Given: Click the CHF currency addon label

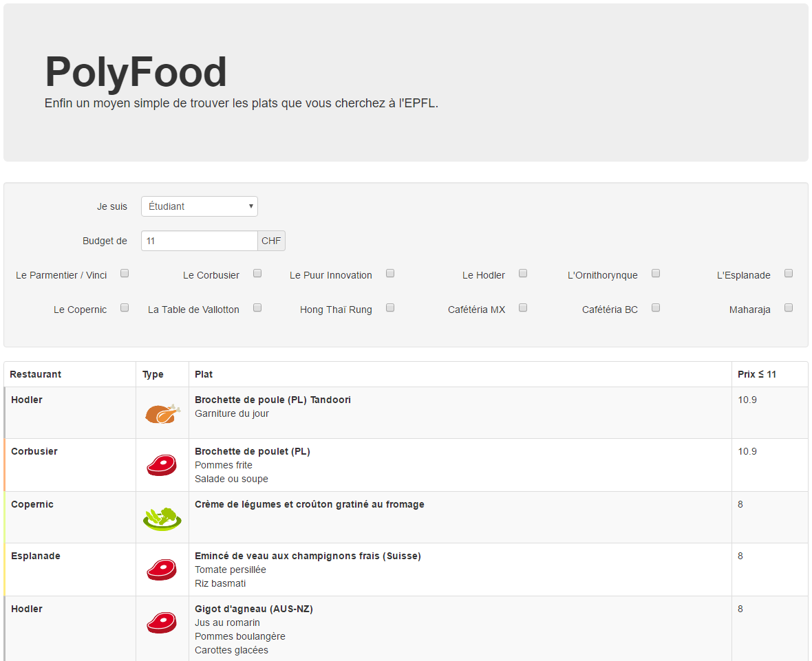Looking at the screenshot, I should point(271,241).
